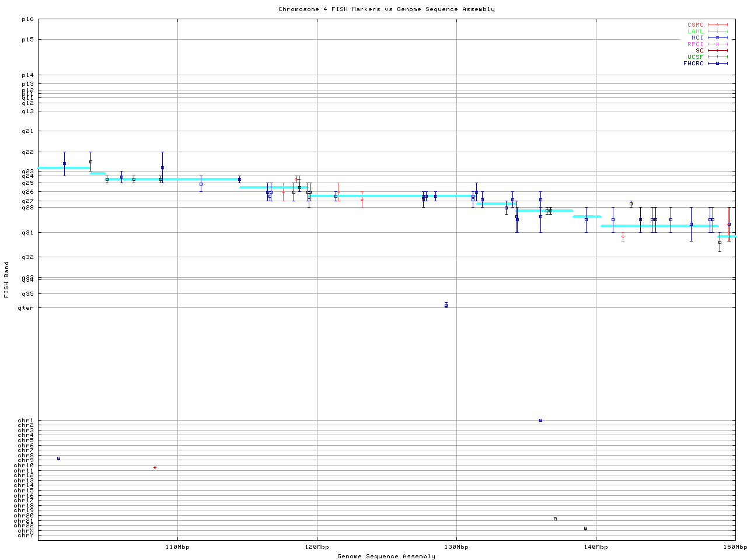Click the lone red marker near chr10 row
This screenshot has width=747, height=560.
(x=155, y=468)
